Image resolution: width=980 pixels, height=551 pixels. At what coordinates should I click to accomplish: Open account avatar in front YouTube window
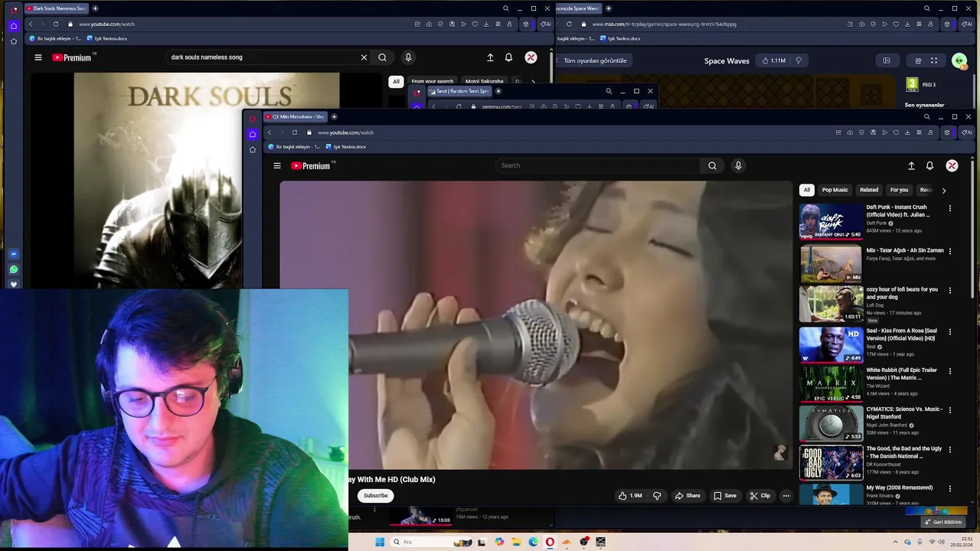click(x=952, y=165)
